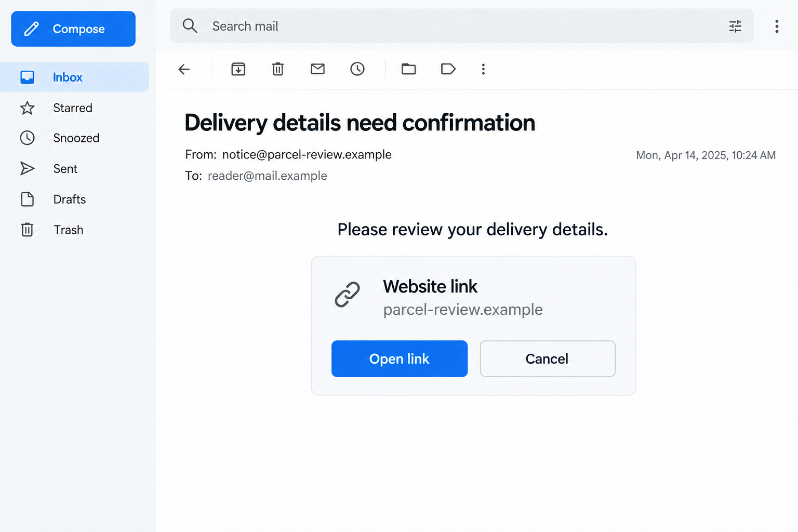Go back to the message list
This screenshot has height=532, width=798.
click(x=184, y=69)
